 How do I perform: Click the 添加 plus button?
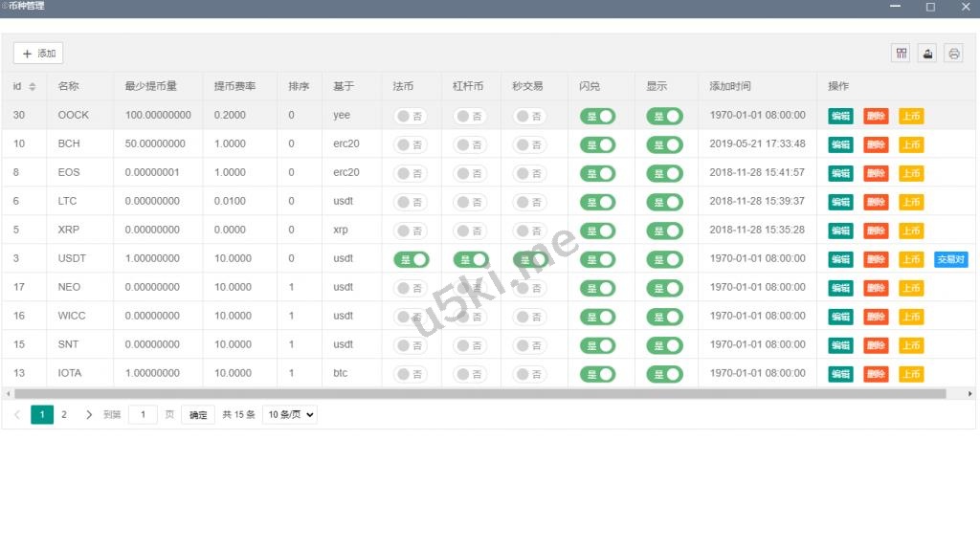click(x=38, y=54)
